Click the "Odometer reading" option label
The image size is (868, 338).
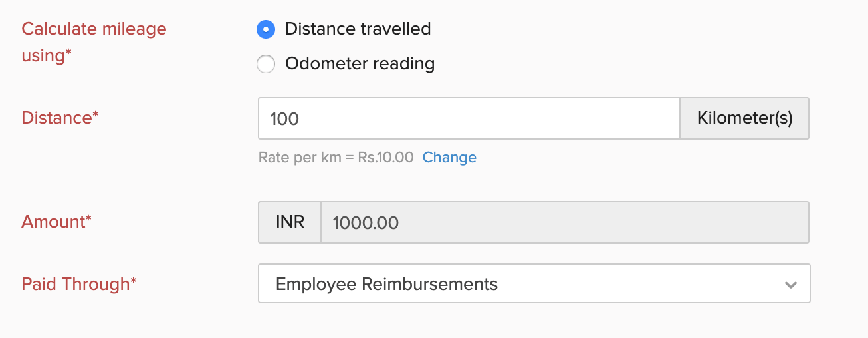pos(360,64)
